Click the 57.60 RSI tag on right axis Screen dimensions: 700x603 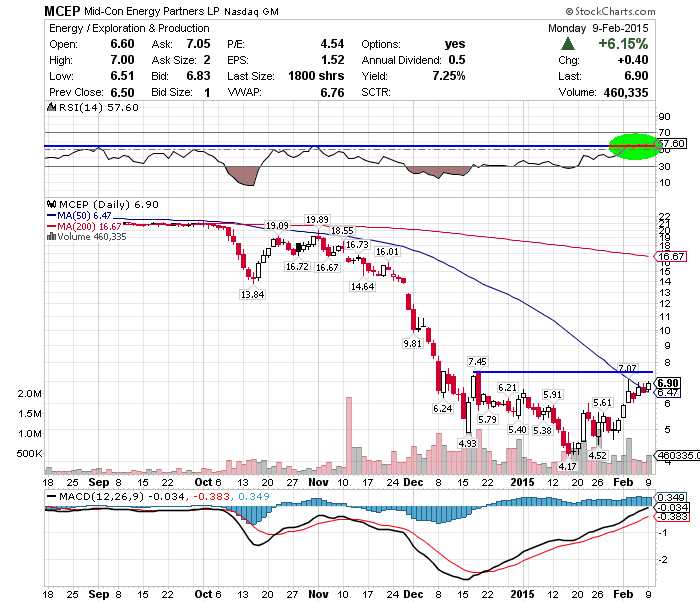(x=671, y=144)
